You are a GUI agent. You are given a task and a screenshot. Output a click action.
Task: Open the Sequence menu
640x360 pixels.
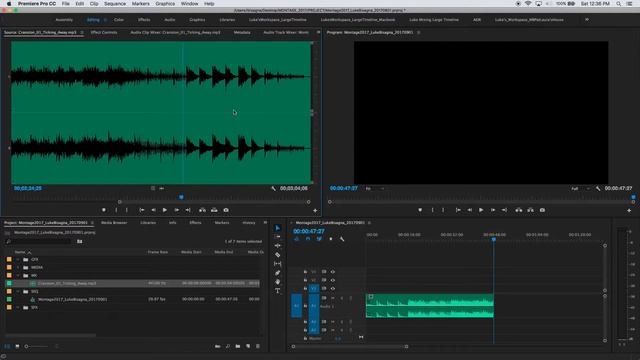click(115, 4)
